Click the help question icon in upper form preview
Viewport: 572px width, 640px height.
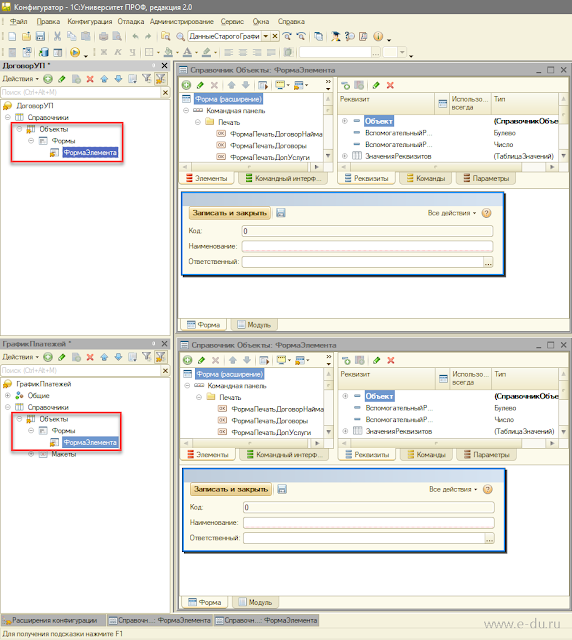486,213
